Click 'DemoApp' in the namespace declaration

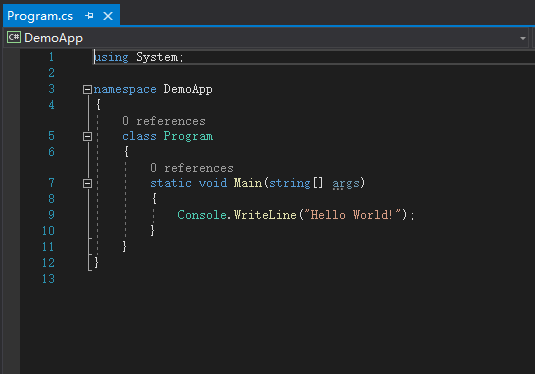coord(188,89)
